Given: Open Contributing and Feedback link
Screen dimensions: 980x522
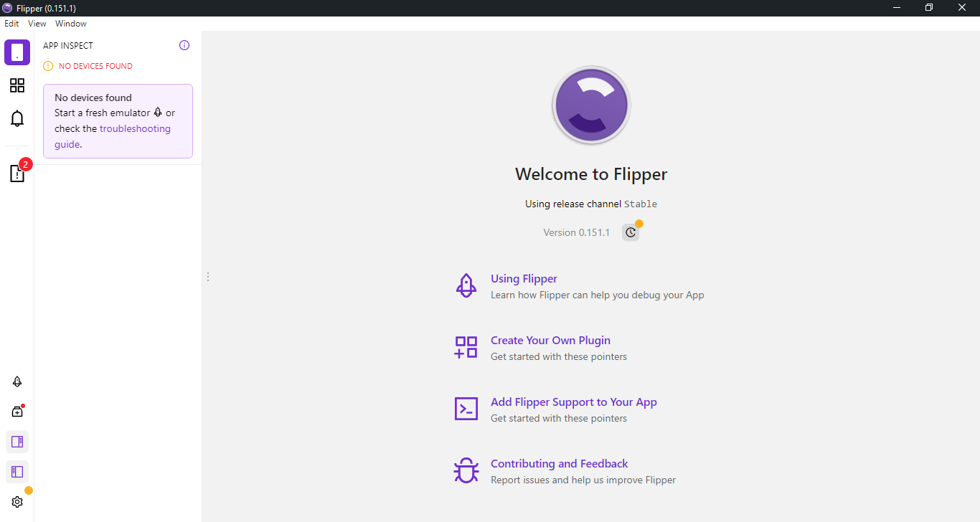Looking at the screenshot, I should (559, 464).
